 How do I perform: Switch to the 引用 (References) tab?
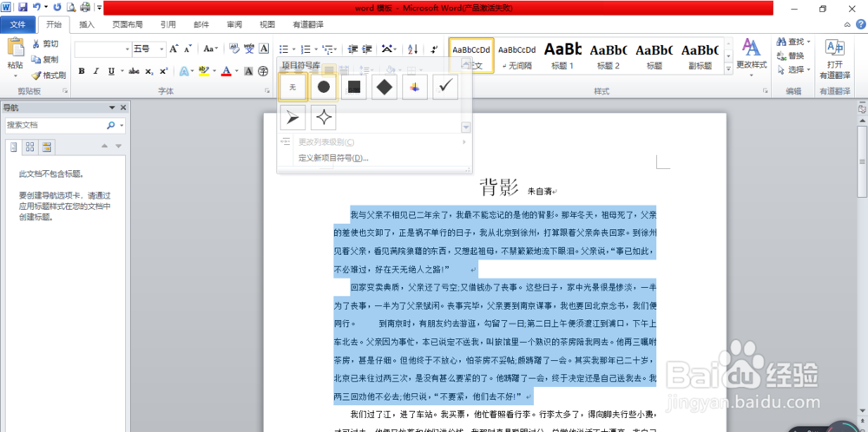point(168,24)
